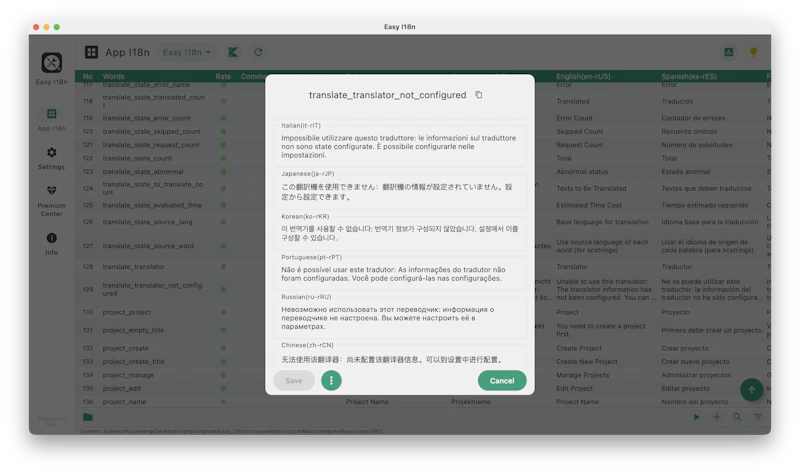800x473 pixels.
Task: Click the greyed-out Save button
Action: tap(294, 380)
